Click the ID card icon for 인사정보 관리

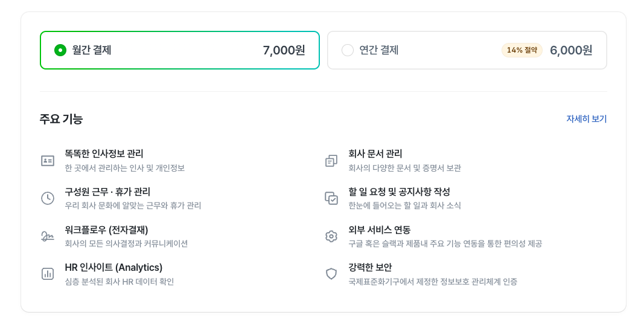point(48,161)
